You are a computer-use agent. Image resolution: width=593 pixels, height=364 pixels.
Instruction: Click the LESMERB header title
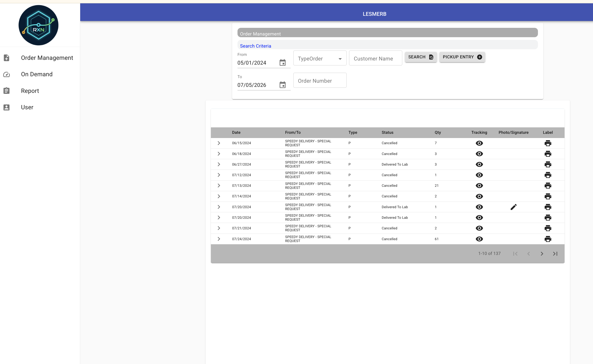coord(374,14)
